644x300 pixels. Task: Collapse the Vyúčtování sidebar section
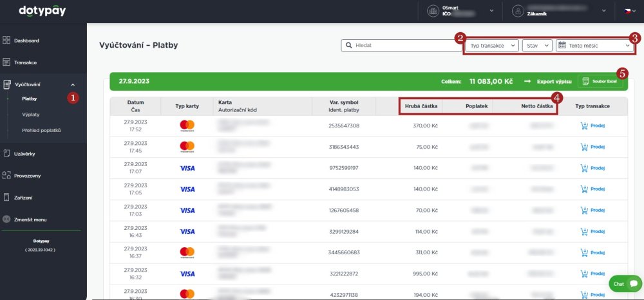(73, 84)
